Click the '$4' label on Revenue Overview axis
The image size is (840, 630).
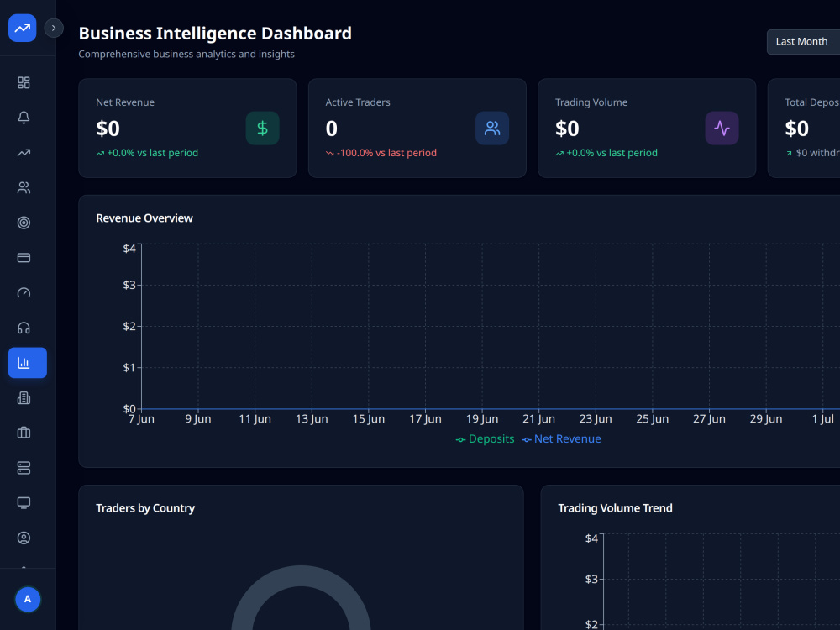pyautogui.click(x=129, y=249)
